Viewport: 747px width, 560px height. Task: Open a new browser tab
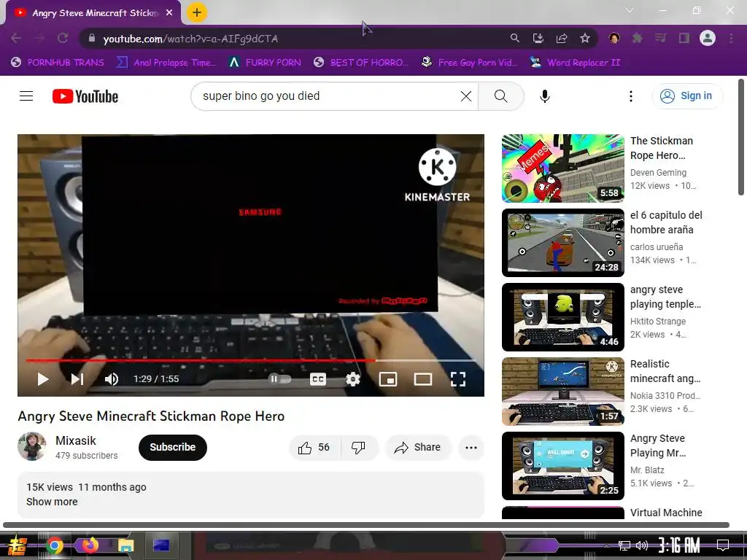click(197, 13)
